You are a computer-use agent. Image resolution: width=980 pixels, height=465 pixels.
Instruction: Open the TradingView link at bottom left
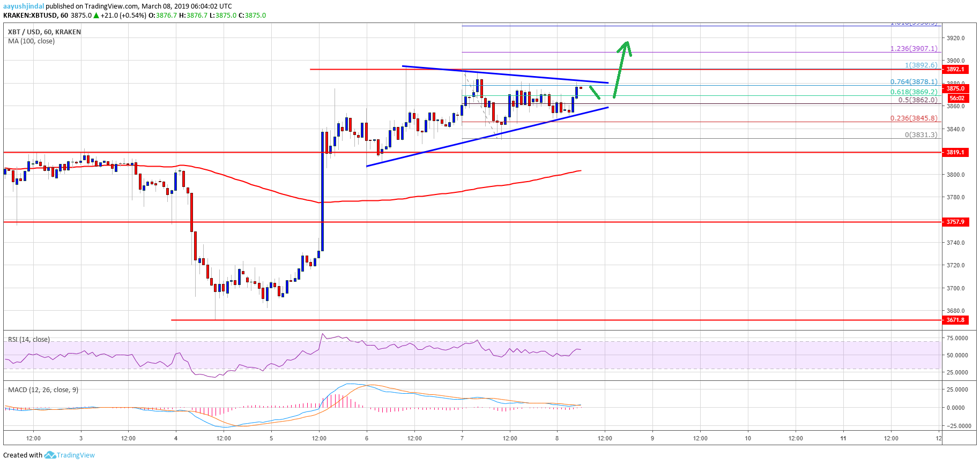pyautogui.click(x=76, y=455)
